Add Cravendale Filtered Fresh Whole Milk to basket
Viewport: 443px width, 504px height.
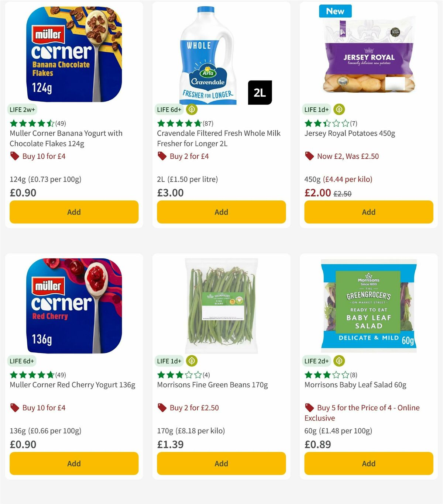(x=221, y=212)
